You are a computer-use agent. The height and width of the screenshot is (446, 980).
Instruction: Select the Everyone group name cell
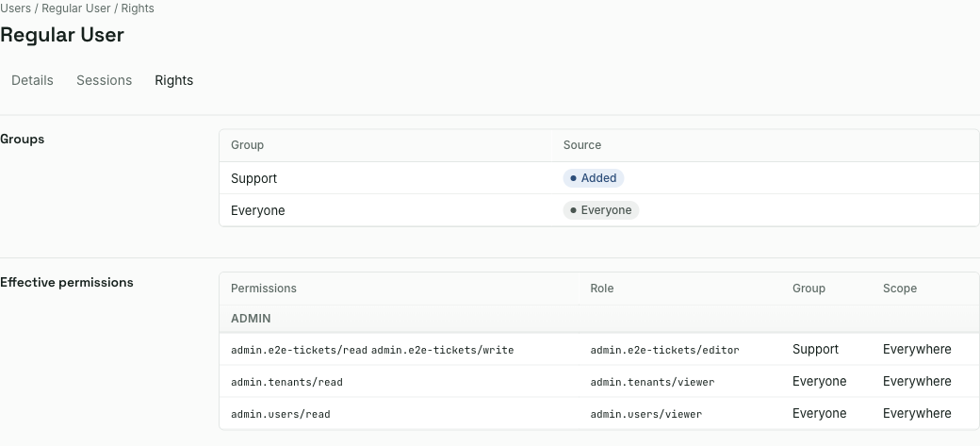(x=257, y=211)
